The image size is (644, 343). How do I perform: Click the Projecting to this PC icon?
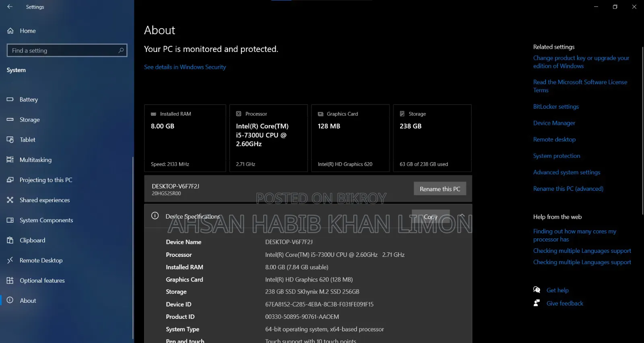point(10,180)
